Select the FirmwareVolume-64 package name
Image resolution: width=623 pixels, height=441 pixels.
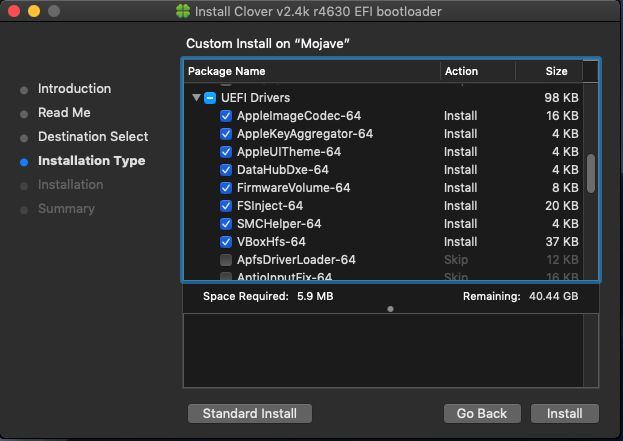click(x=294, y=188)
